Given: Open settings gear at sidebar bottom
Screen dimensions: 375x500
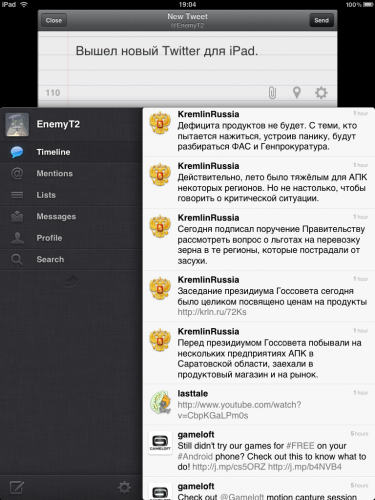Looking at the screenshot, I should pyautogui.click(x=124, y=487).
